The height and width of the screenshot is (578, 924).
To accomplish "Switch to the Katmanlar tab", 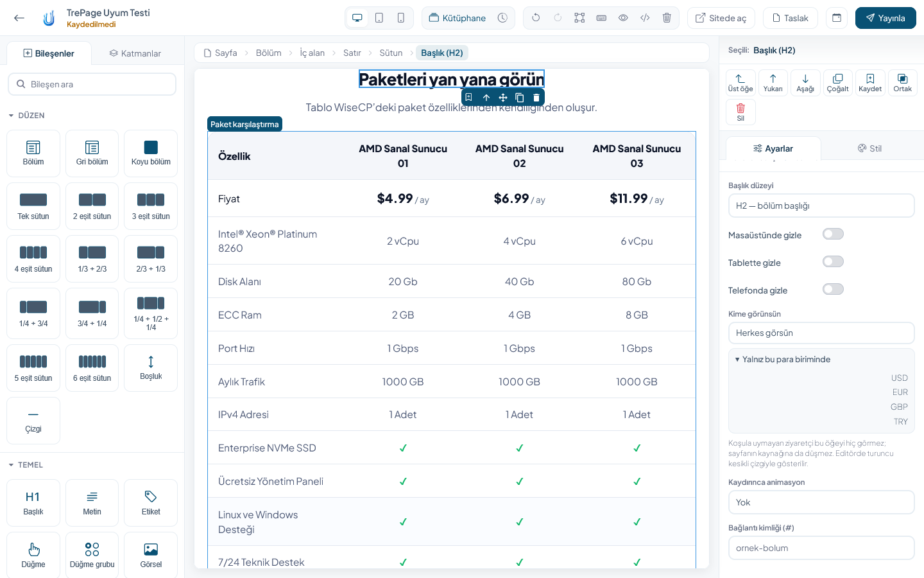I will 135,53.
